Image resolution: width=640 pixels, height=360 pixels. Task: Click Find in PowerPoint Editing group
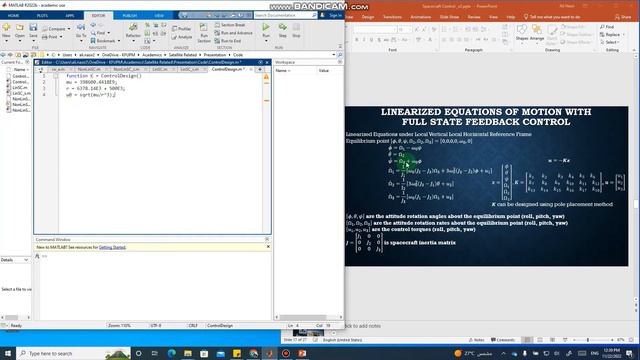[607, 27]
